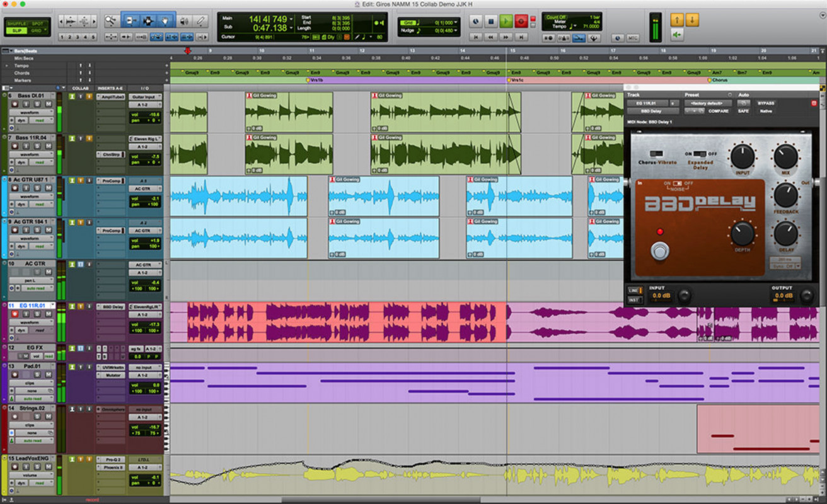Click green collaboration person icon on Bass DI.01
The height and width of the screenshot is (504, 827).
click(72, 96)
